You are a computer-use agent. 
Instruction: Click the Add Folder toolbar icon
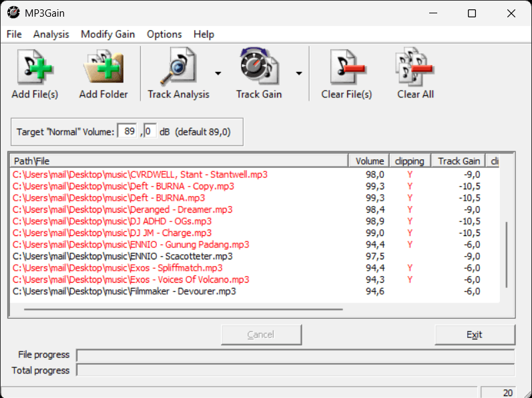click(103, 67)
